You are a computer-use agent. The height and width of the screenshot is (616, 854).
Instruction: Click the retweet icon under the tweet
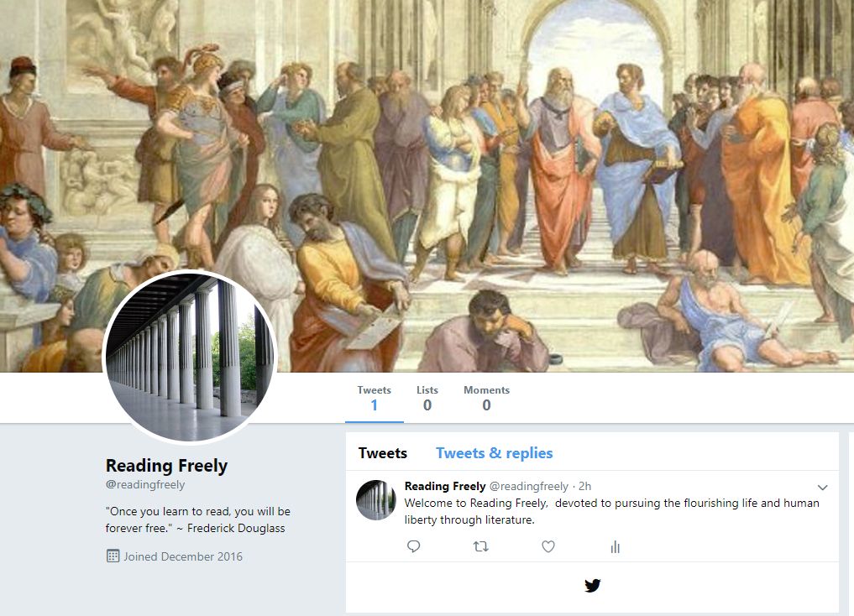click(481, 546)
